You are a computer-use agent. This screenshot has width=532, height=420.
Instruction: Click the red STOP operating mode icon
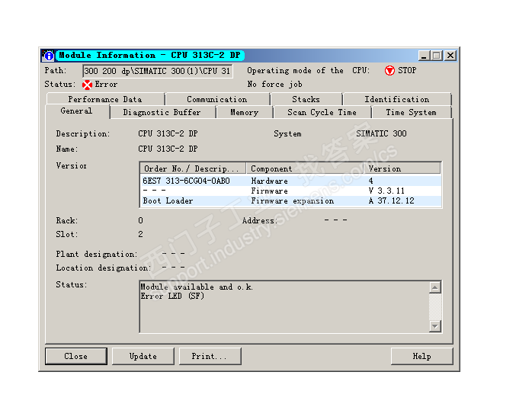(x=389, y=71)
